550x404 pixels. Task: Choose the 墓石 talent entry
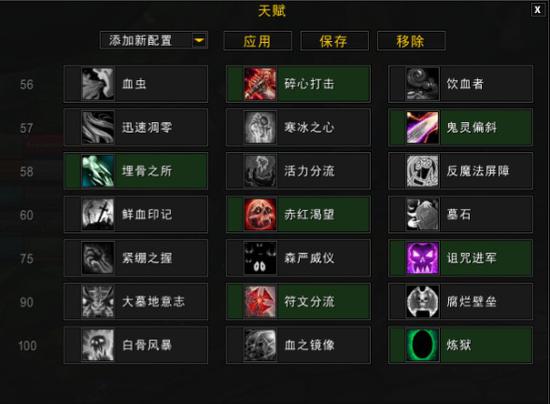(461, 215)
